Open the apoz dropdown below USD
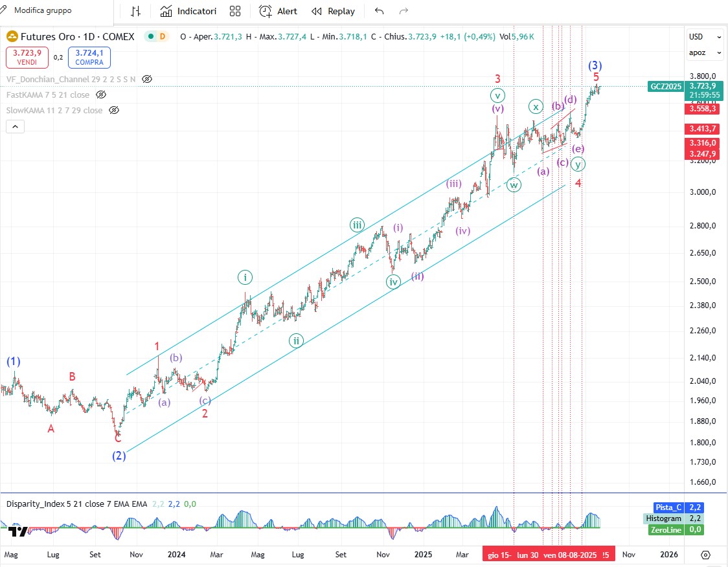The height and width of the screenshot is (567, 728). (x=705, y=52)
